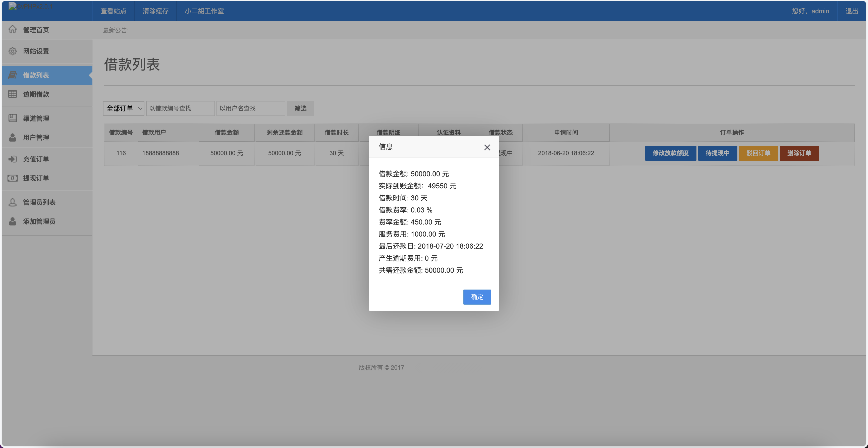Close the 信息 dialog with the X
This screenshot has width=868, height=448.
[x=487, y=147]
